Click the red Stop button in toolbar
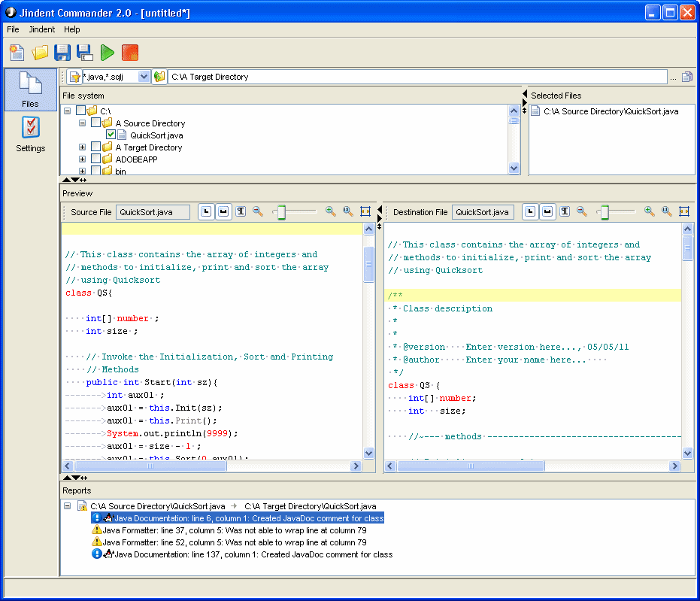Viewport: 700px width, 601px height. click(130, 53)
